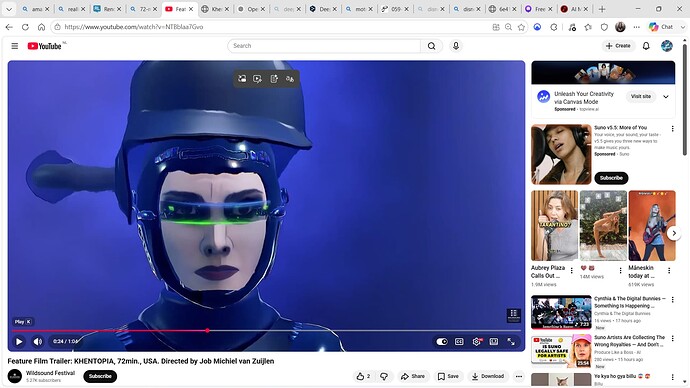Image resolution: width=690 pixels, height=388 pixels.
Task: Seek using the red progress bar handle
Action: tap(207, 330)
